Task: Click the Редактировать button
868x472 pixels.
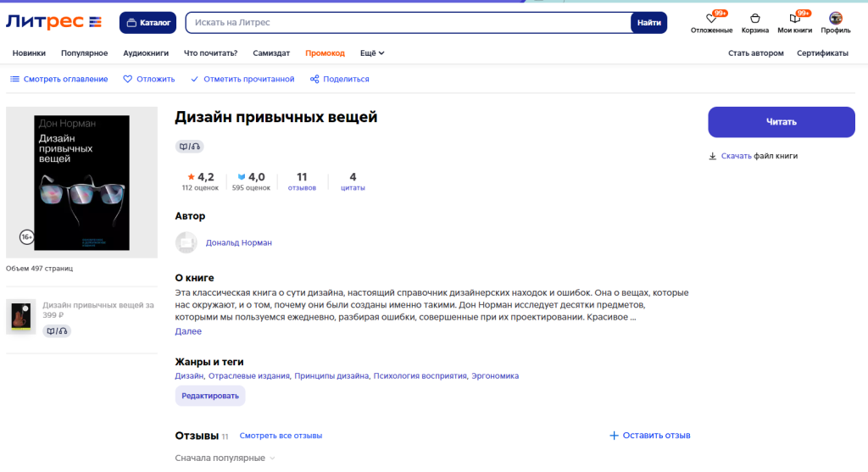Action: click(210, 396)
